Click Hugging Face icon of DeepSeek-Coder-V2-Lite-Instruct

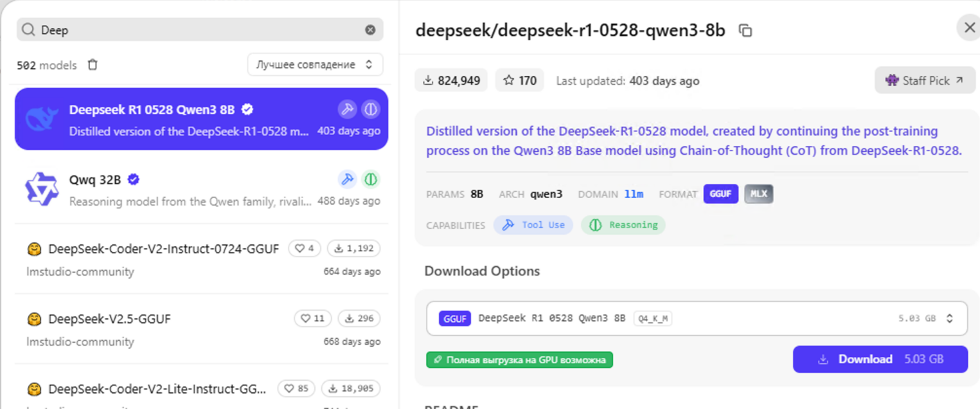[35, 389]
